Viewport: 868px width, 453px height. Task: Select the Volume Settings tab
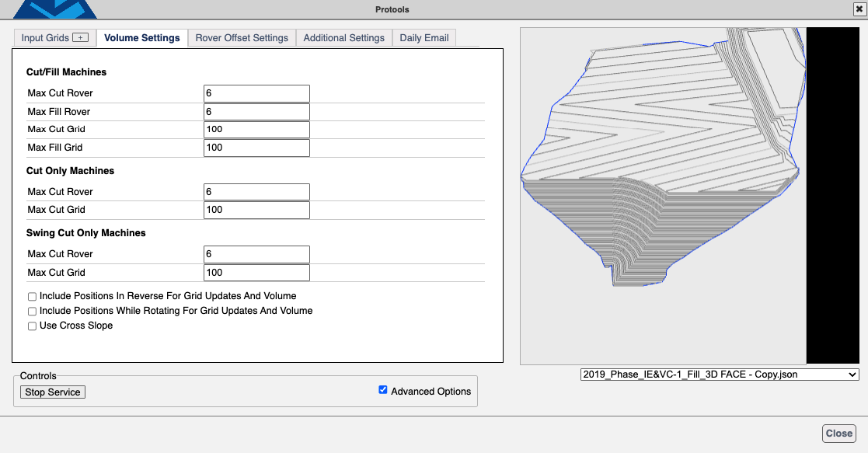(x=141, y=37)
